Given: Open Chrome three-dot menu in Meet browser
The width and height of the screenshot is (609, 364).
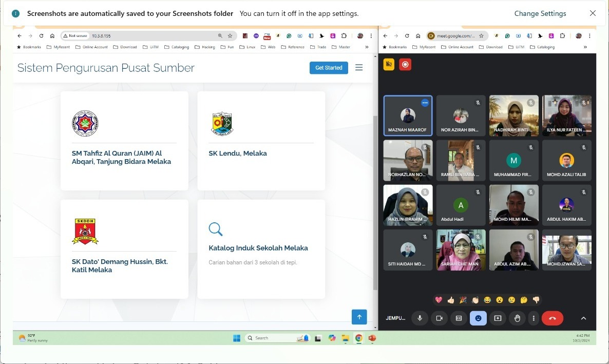Looking at the screenshot, I should (589, 36).
